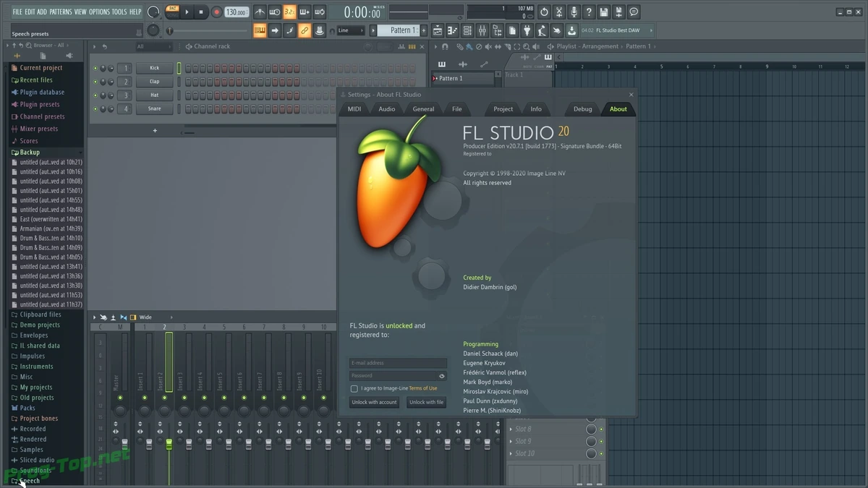
Task: Mute the Kick channel green light
Action: [x=95, y=68]
